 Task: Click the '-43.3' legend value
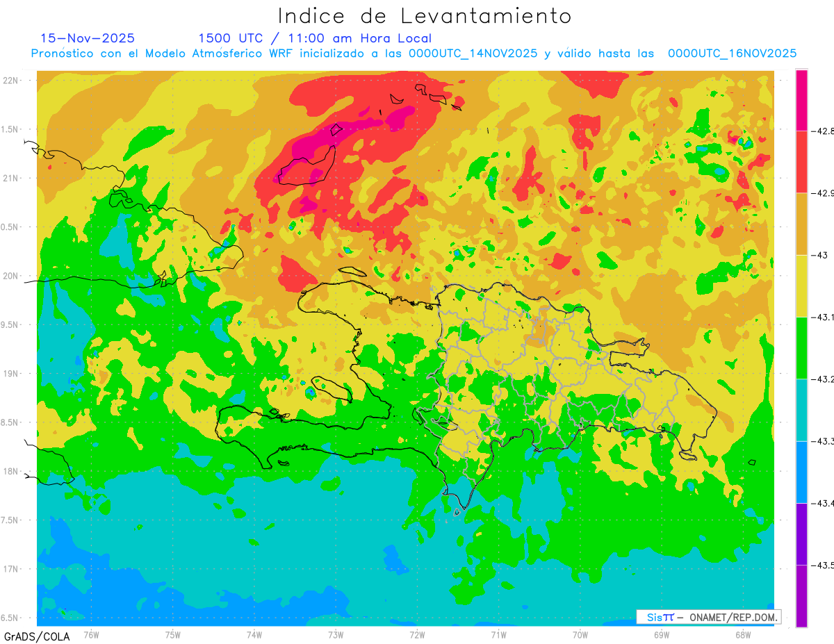823,441
